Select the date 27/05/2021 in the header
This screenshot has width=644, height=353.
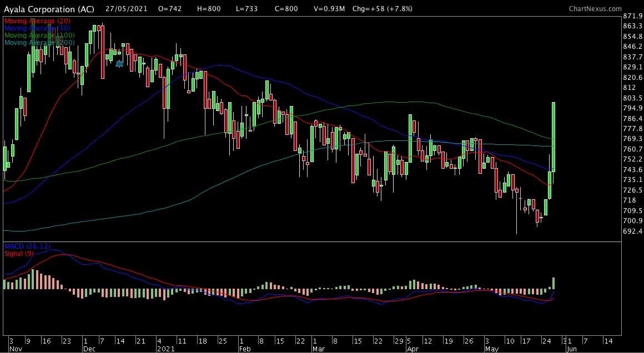coord(128,9)
